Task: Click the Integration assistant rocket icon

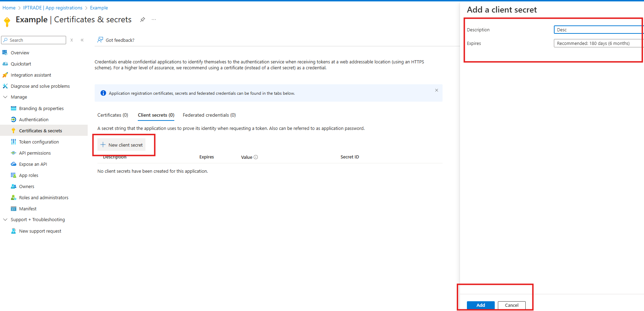Action: tap(5, 75)
